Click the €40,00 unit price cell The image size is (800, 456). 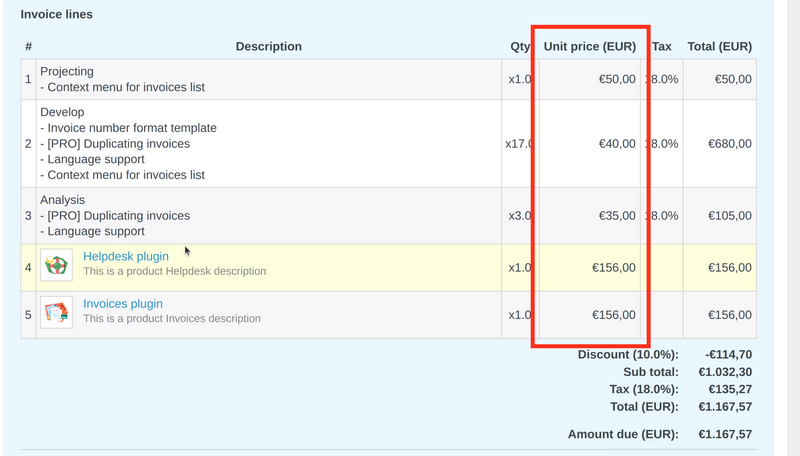coord(616,144)
